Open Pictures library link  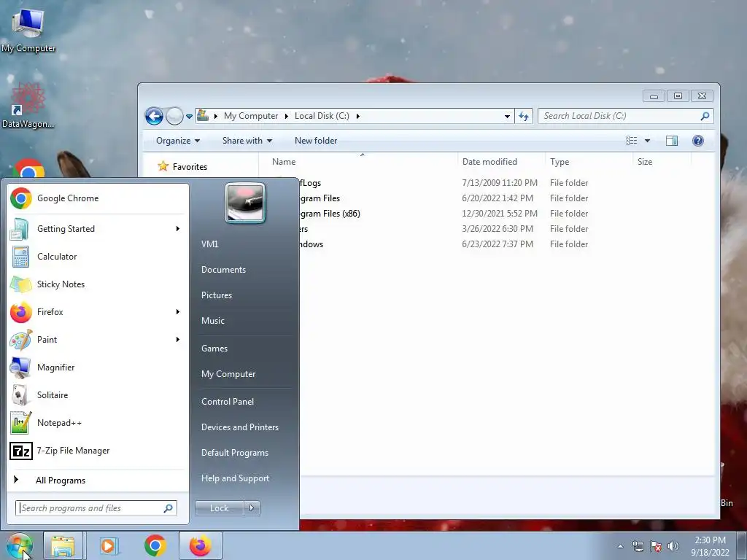coord(216,295)
